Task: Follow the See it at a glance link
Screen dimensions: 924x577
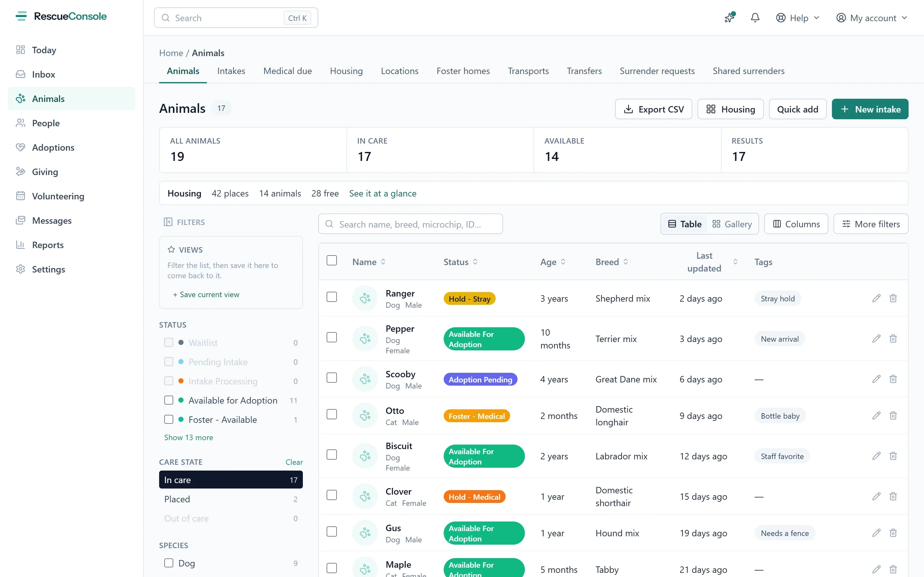Action: coord(382,194)
